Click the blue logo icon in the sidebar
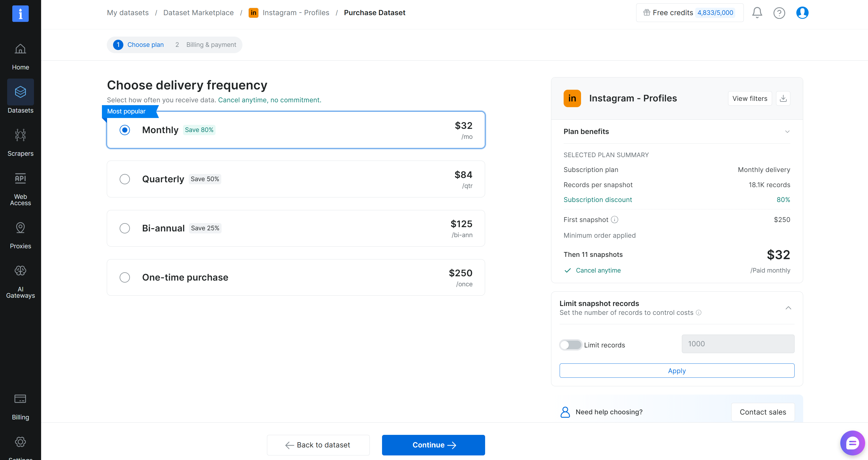The width and height of the screenshot is (868, 460). [x=20, y=14]
